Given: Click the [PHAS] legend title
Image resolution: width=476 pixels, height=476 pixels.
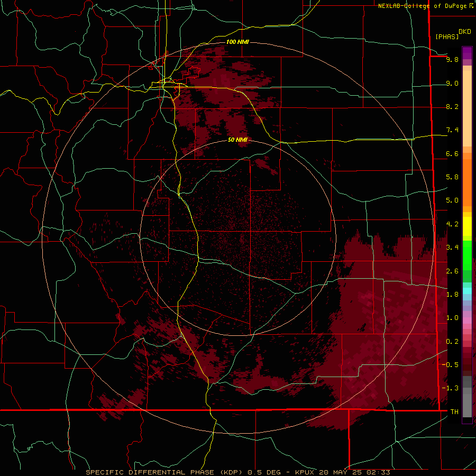Looking at the screenshot, I should tap(447, 36).
